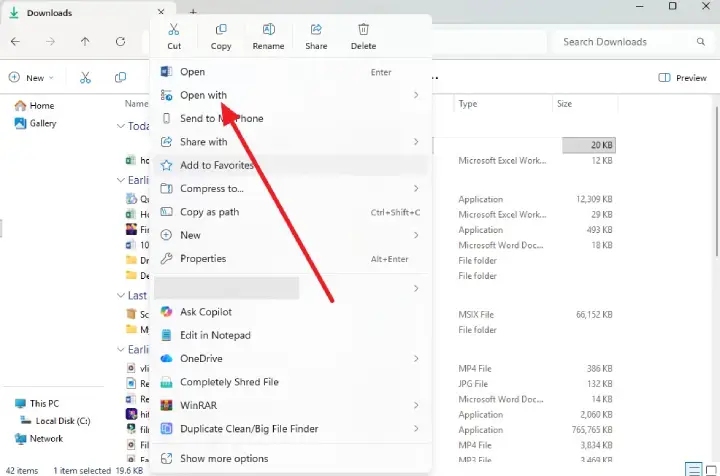The height and width of the screenshot is (476, 720).
Task: Choose Copy as path
Action: 292,212
